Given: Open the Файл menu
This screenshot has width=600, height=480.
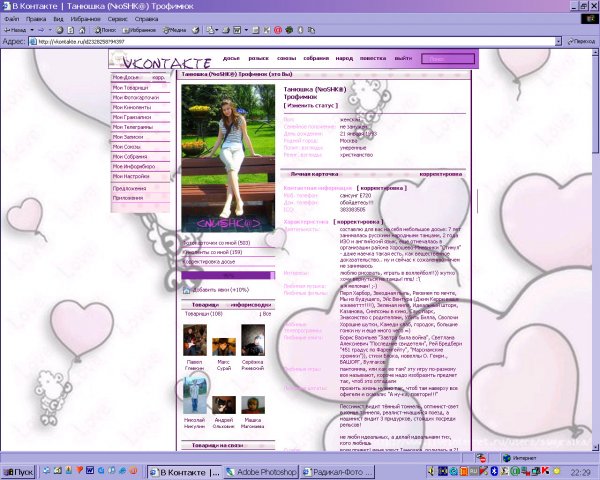Looking at the screenshot, I should pos(12,19).
